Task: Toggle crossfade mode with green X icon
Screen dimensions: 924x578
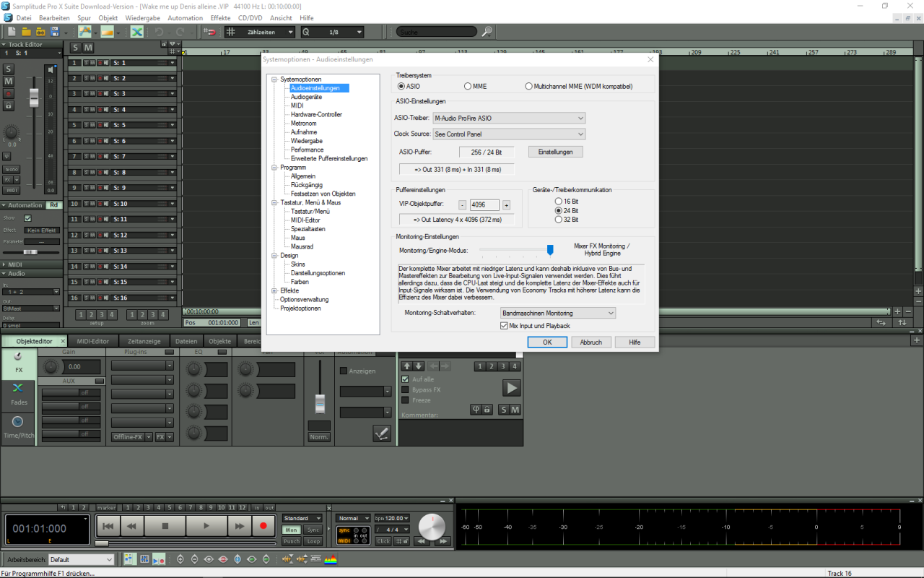Action: (136, 32)
